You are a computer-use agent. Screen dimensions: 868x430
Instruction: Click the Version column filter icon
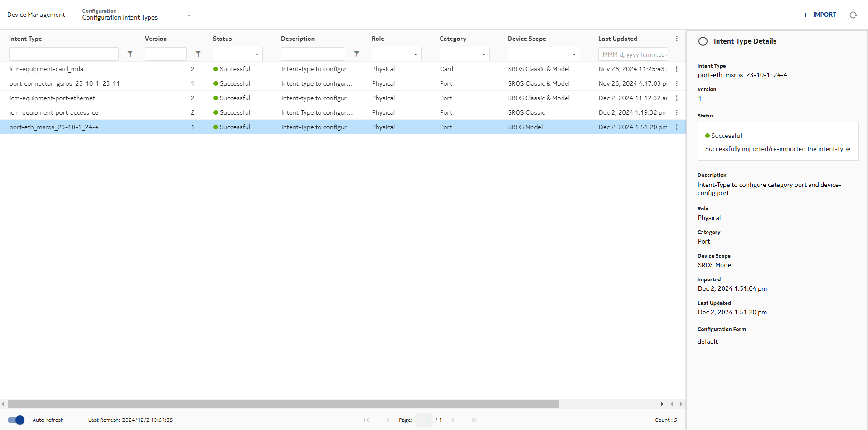[x=198, y=54]
